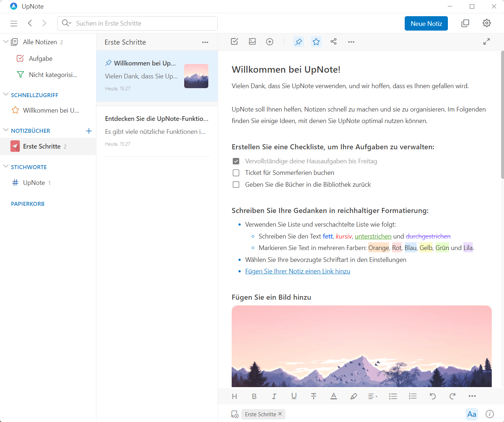
Task: Open the Erste Schritte list options
Action: [205, 42]
